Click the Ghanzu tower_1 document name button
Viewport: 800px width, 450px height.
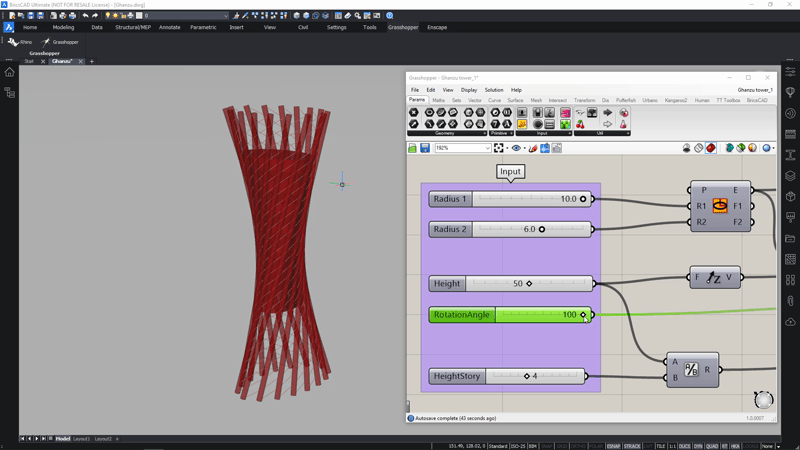(754, 90)
